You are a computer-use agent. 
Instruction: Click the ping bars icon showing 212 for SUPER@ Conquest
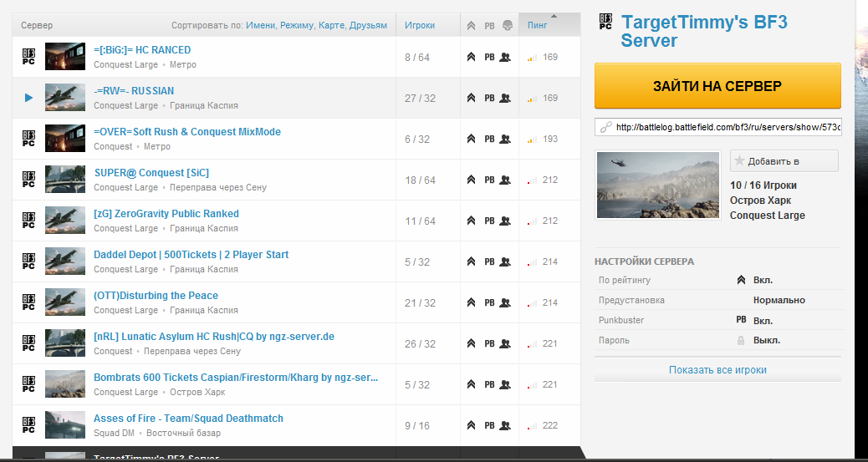tap(533, 180)
